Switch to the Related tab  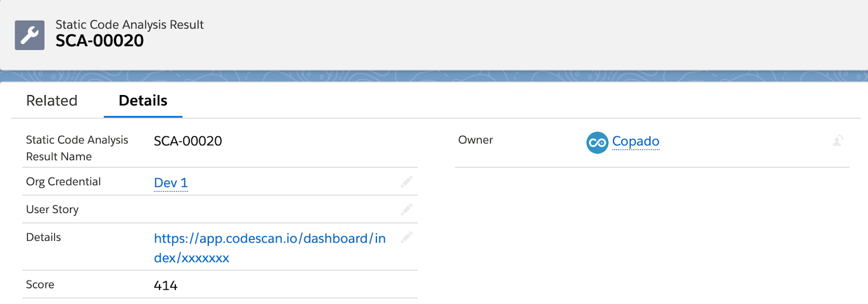[52, 101]
